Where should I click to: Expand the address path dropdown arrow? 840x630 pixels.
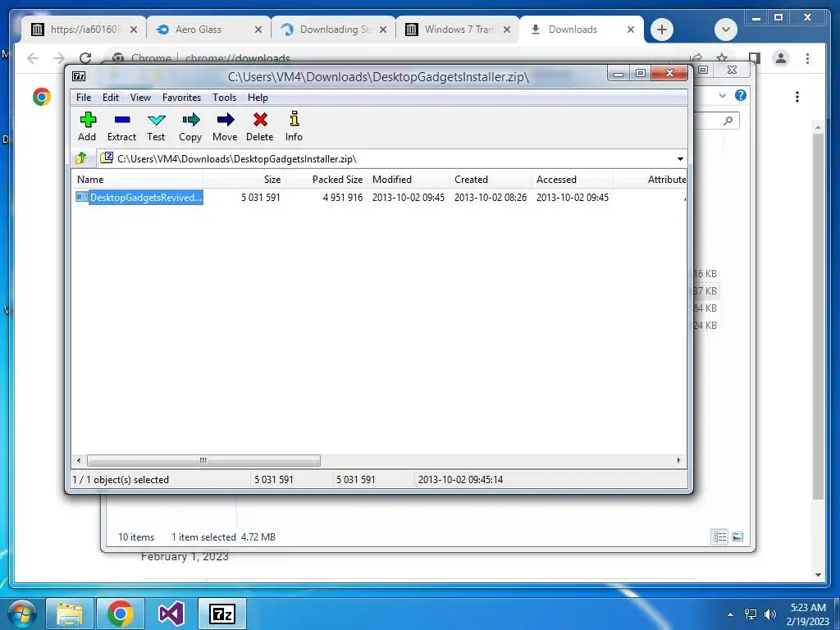(x=680, y=159)
